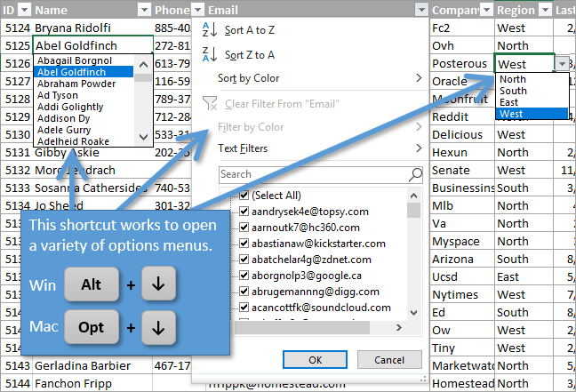Open the Name column filter button
This screenshot has width=576, height=392.
pos(144,10)
